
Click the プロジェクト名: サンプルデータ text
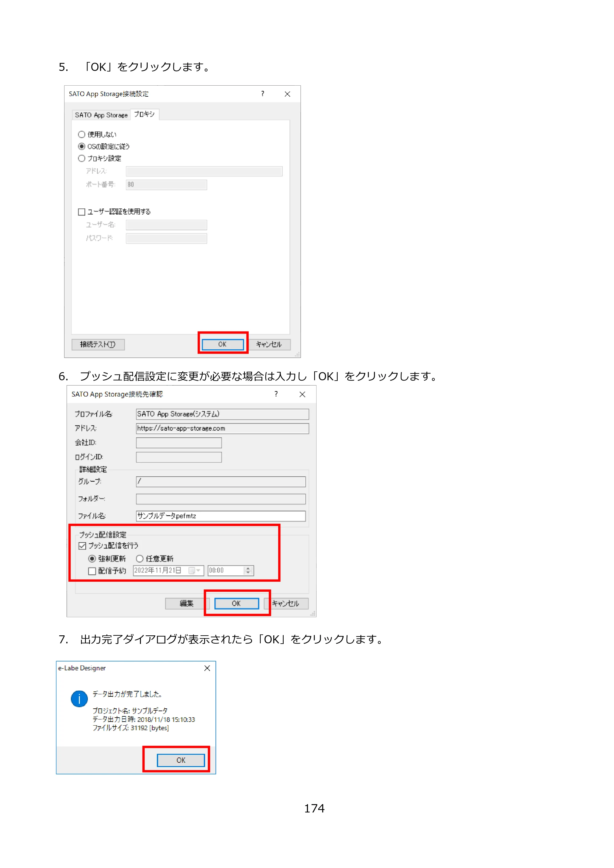tap(130, 711)
